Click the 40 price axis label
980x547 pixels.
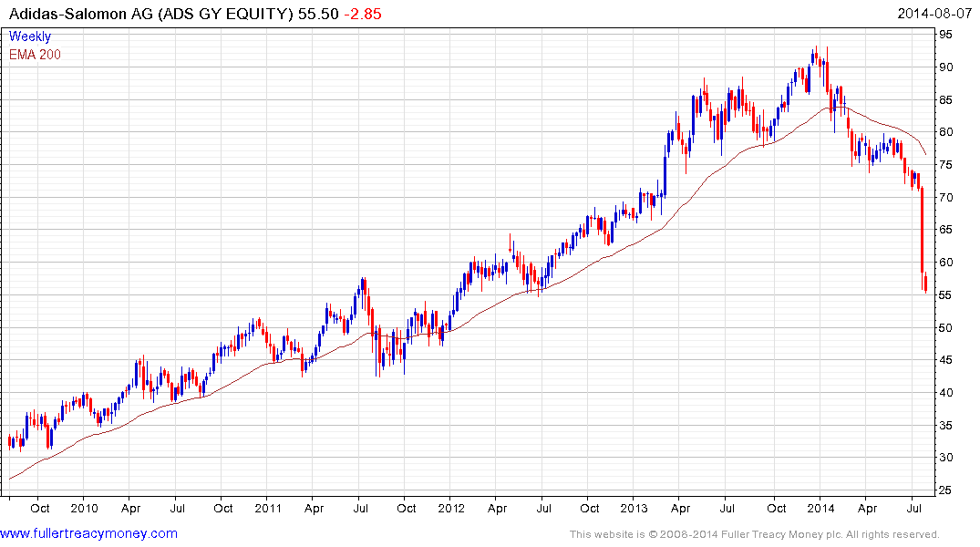[x=945, y=393]
